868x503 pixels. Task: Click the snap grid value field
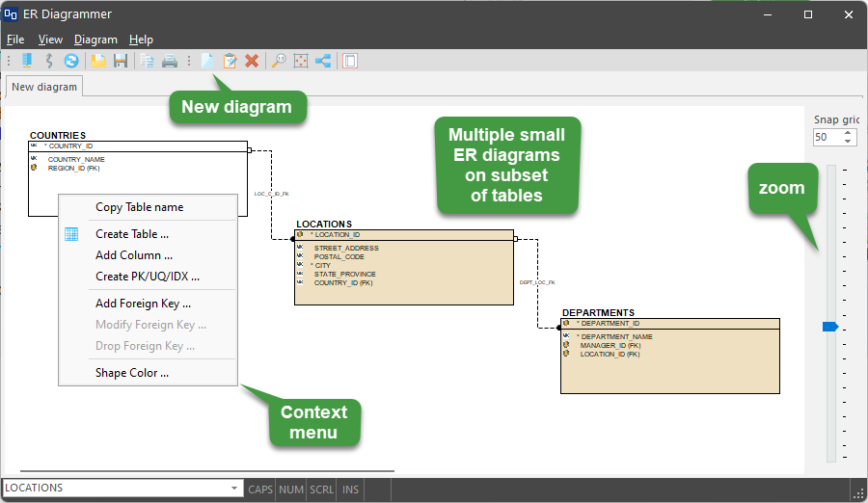(827, 137)
